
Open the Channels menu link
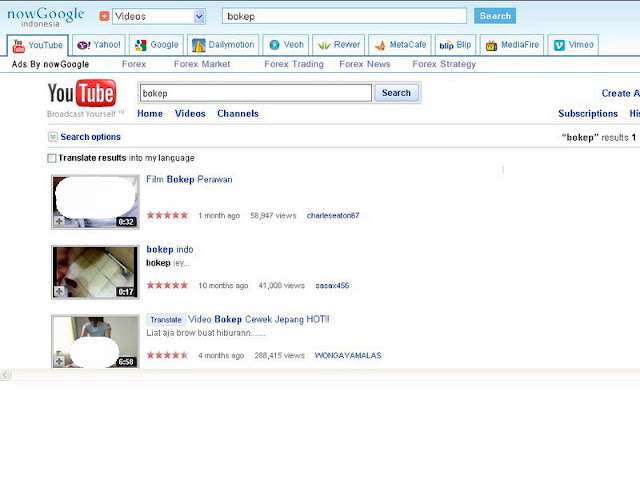click(238, 113)
